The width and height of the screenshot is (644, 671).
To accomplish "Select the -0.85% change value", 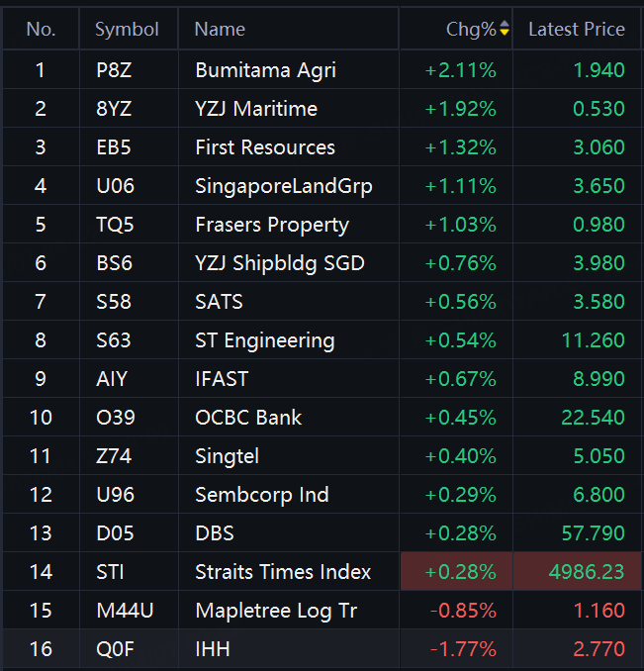I will 464,611.
